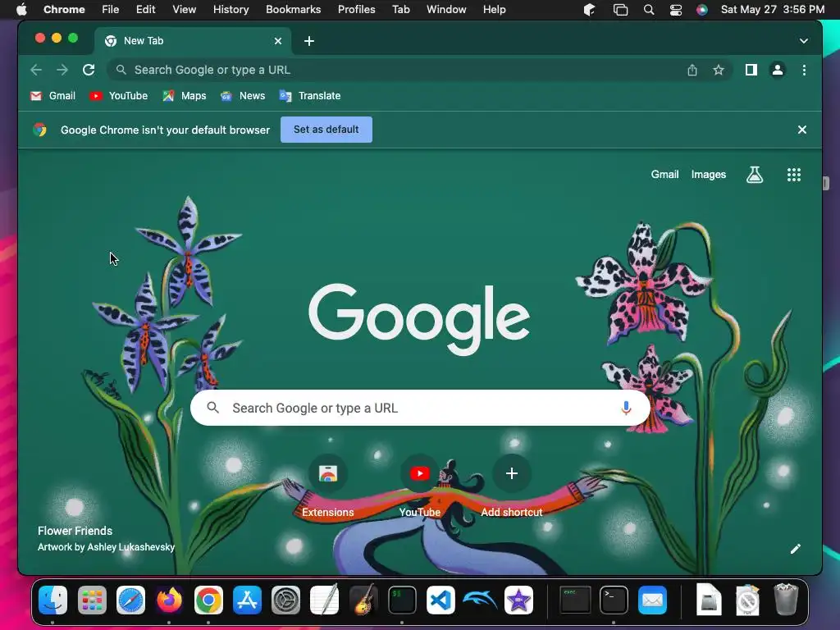Open Chrome from the dock
The height and width of the screenshot is (630, 840).
(208, 600)
